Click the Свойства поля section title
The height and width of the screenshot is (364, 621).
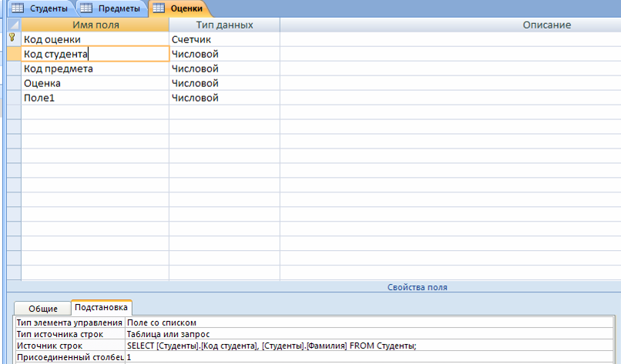click(x=417, y=287)
